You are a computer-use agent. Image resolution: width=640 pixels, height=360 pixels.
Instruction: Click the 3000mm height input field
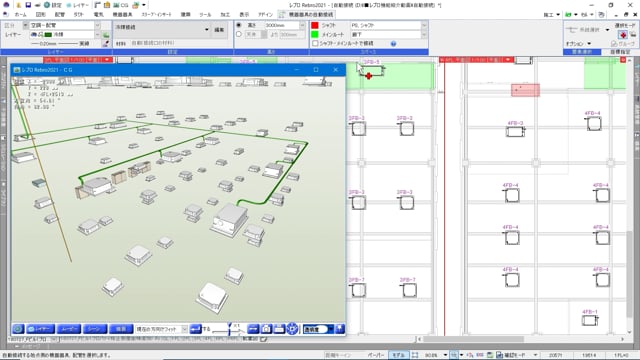click(x=282, y=25)
